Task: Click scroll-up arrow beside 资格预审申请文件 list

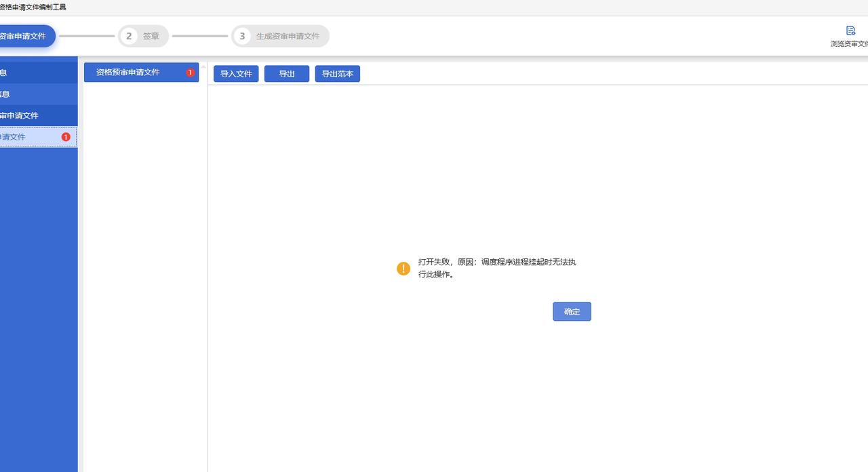Action: 203,66
